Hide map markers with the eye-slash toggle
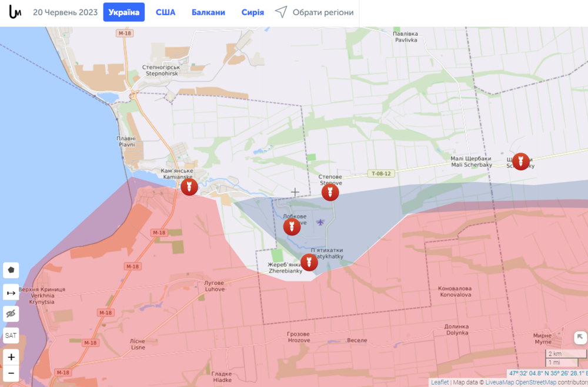The height and width of the screenshot is (387, 588). pos(11,314)
